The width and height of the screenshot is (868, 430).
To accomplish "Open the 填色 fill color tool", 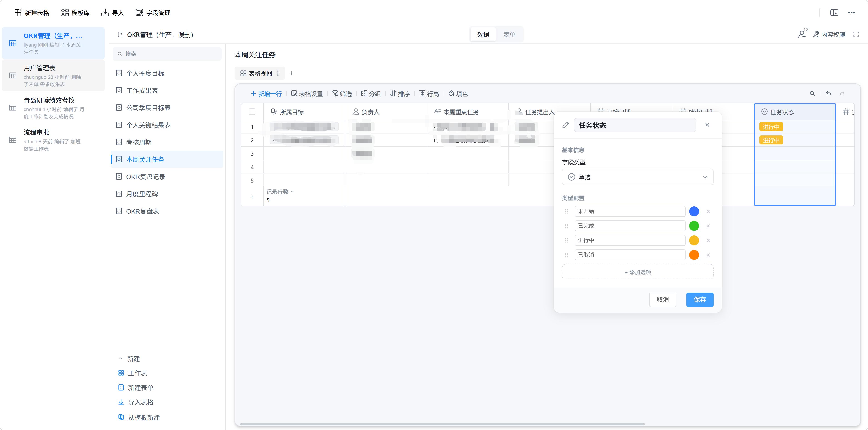I will coord(458,94).
